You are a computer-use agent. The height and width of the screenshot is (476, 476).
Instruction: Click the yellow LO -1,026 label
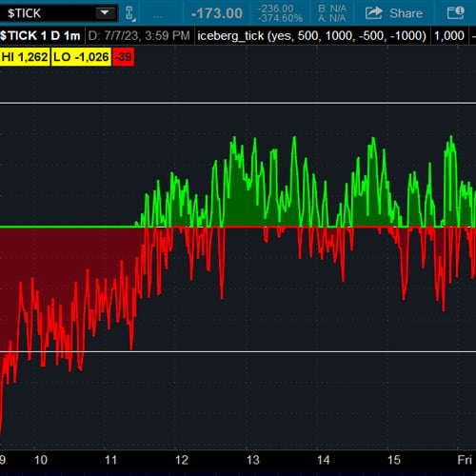coord(81,57)
